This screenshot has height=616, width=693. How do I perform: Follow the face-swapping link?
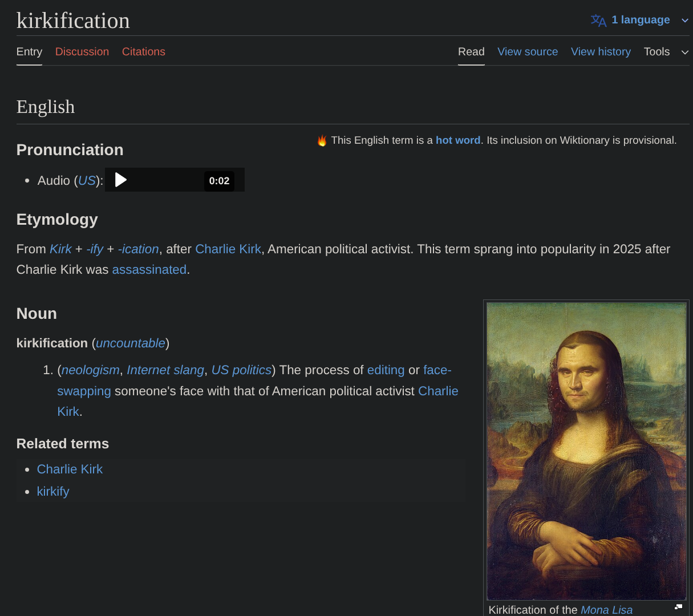click(84, 391)
